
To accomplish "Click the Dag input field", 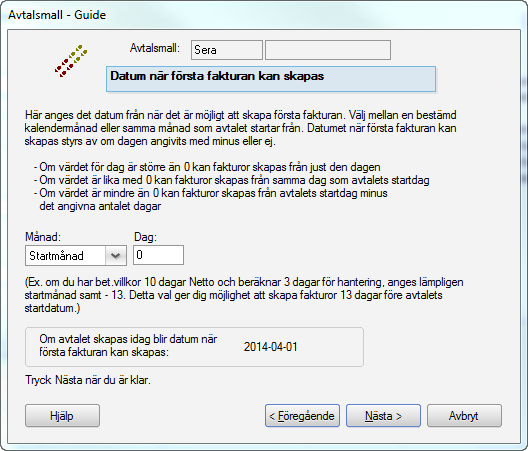I will tap(158, 255).
